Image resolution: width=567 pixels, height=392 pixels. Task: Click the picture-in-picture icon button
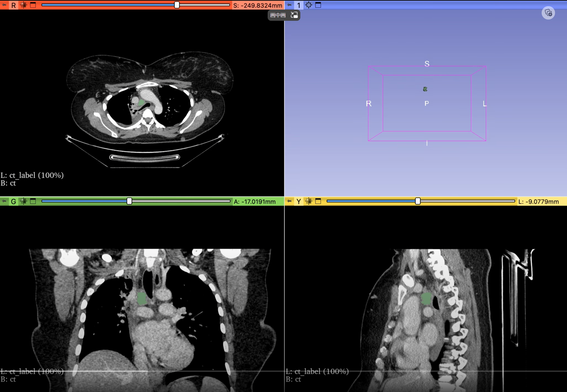(x=294, y=15)
